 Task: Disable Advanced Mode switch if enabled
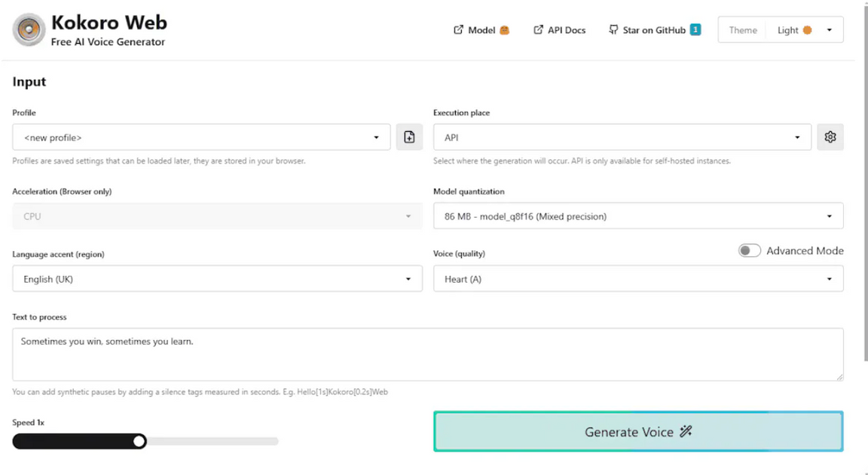coord(750,250)
